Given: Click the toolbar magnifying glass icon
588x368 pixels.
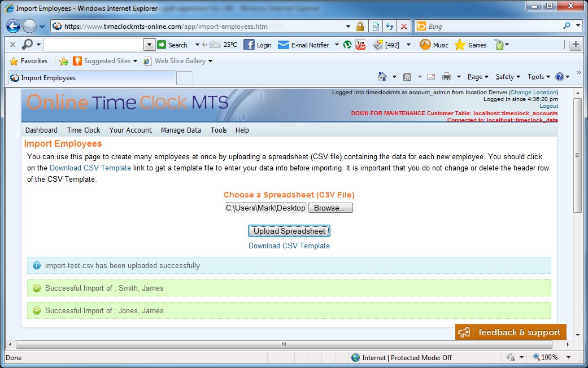Looking at the screenshot, I should click(x=27, y=45).
